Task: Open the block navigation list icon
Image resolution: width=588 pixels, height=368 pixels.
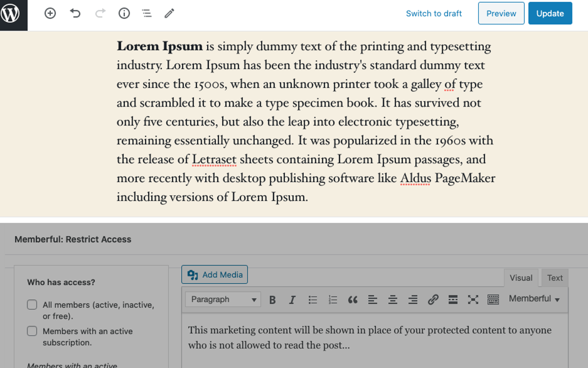Action: 147,13
